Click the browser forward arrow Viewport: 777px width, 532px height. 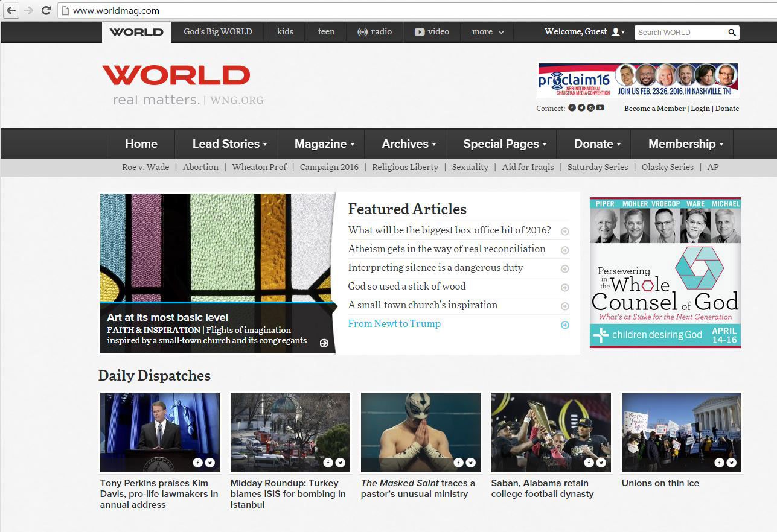pyautogui.click(x=28, y=10)
